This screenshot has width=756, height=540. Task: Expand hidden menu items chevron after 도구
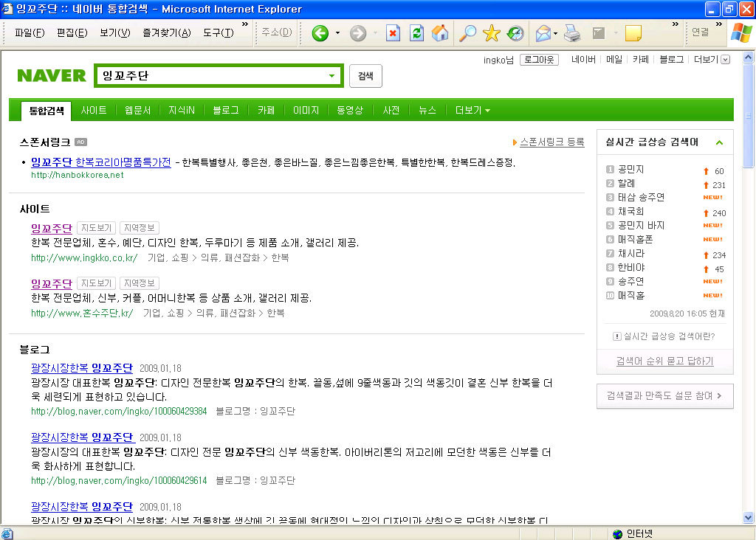[x=245, y=24]
